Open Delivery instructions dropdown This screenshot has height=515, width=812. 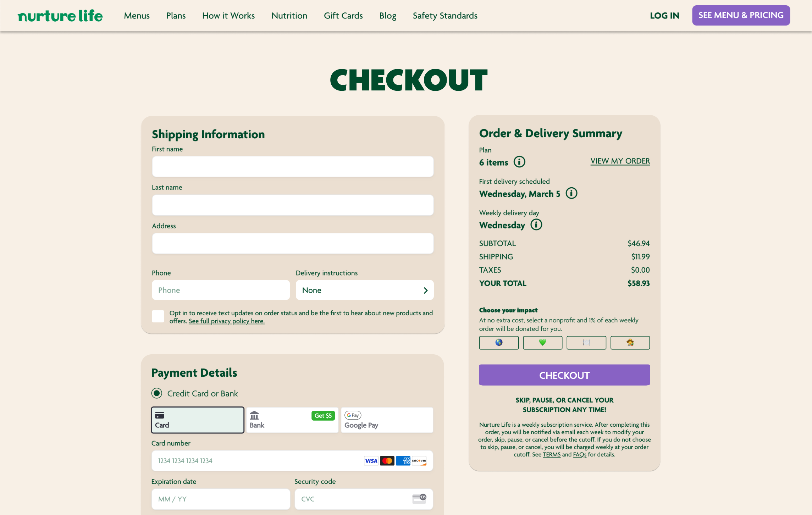(364, 290)
